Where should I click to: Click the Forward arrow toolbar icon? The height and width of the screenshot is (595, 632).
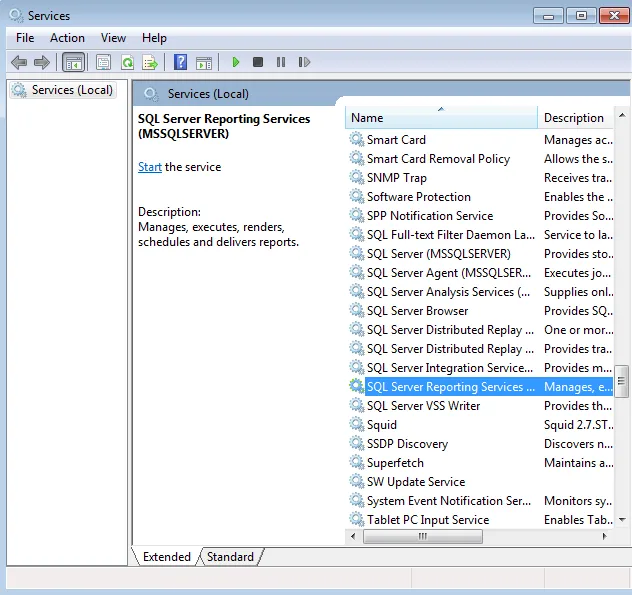[x=42, y=62]
